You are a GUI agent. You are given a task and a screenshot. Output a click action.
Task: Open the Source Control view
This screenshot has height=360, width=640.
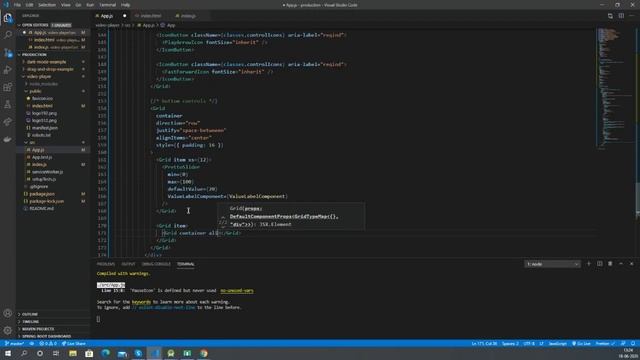point(8,53)
